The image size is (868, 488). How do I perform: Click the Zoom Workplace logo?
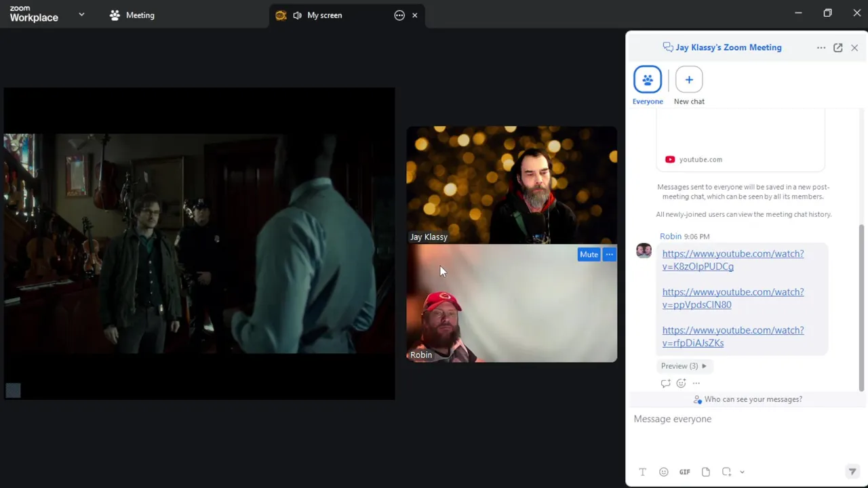pos(34,14)
